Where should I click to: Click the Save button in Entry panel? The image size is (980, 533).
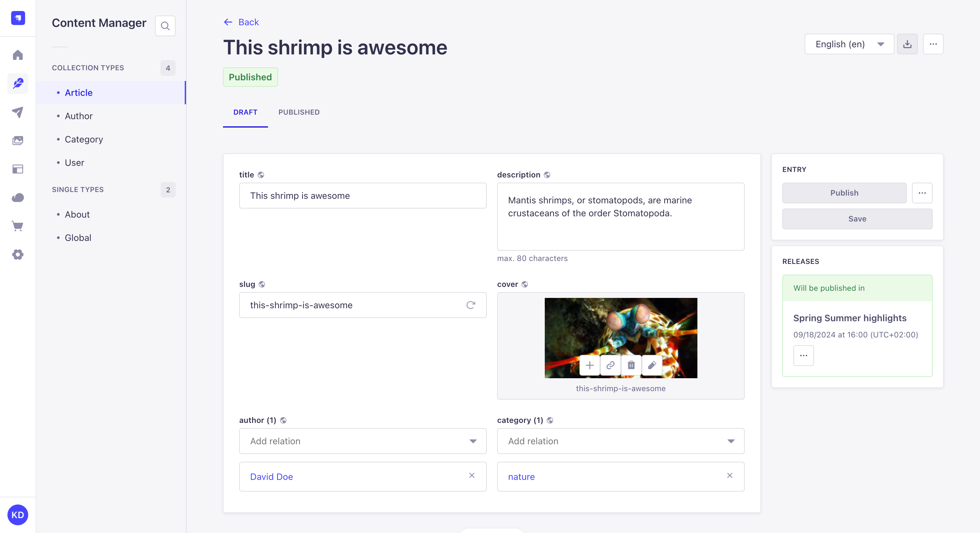(857, 218)
